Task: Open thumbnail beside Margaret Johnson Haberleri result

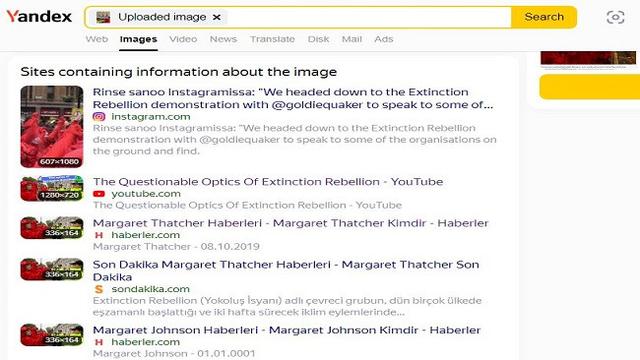Action: click(52, 335)
